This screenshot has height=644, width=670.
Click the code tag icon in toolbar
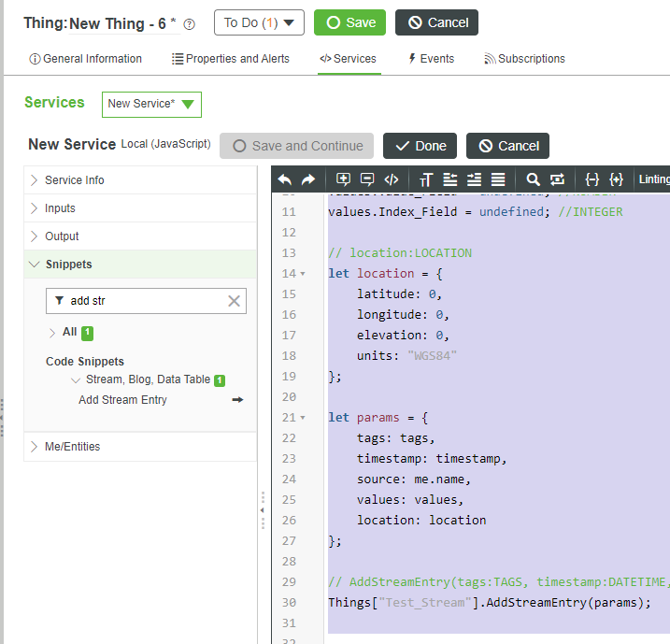(392, 179)
